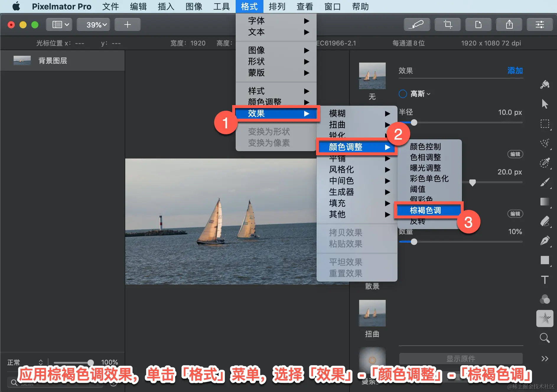This screenshot has width=557, height=392.
Task: Open the 正常 blend mode dropdown
Action: 25,362
